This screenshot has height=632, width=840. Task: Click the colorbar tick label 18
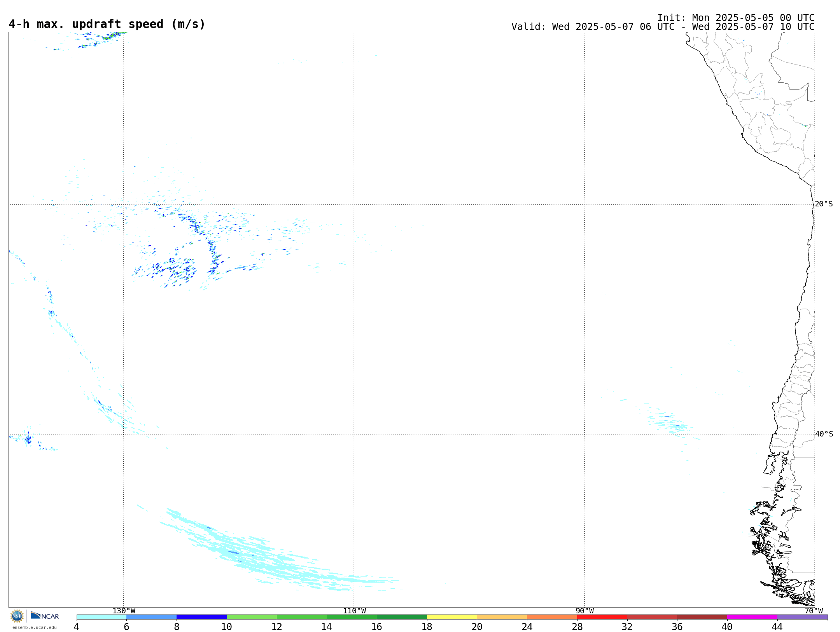tap(427, 627)
